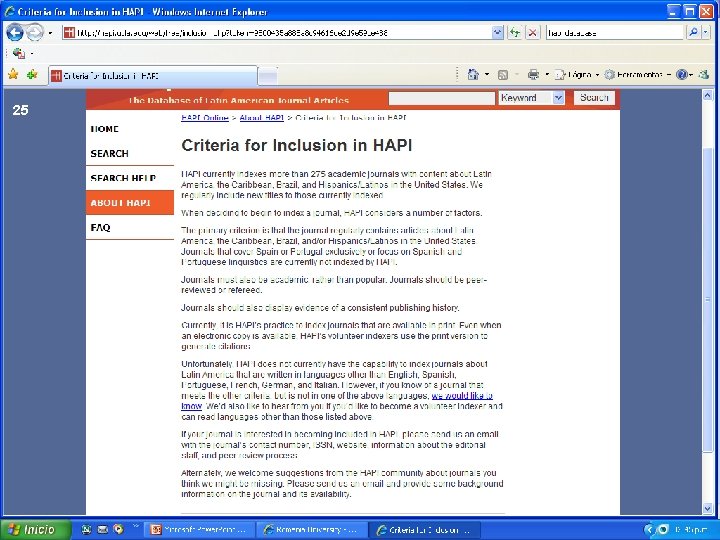
Task: Follow the 'we would like to know' link
Action: tap(462, 395)
